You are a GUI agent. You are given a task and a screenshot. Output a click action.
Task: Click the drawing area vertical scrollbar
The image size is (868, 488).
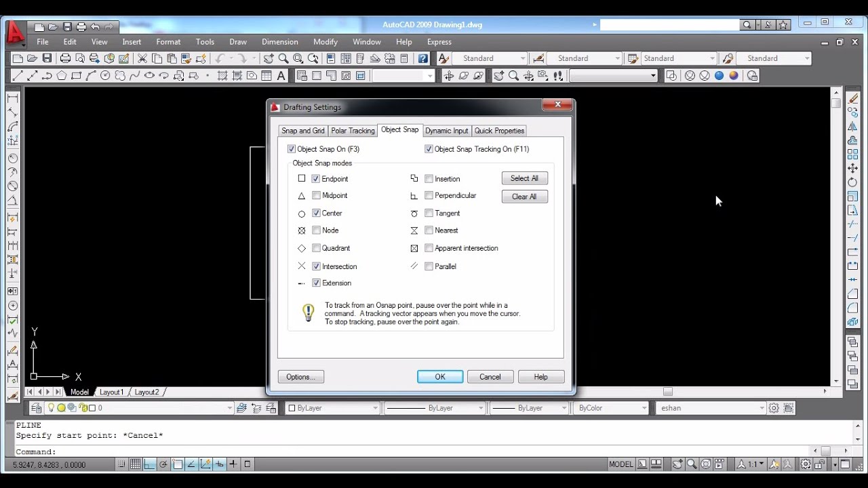[x=836, y=237]
